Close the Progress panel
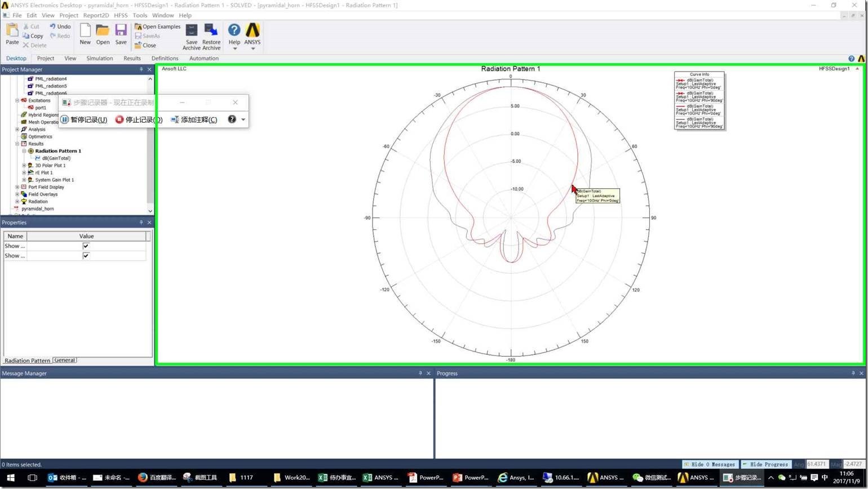868x489 pixels. click(x=861, y=373)
